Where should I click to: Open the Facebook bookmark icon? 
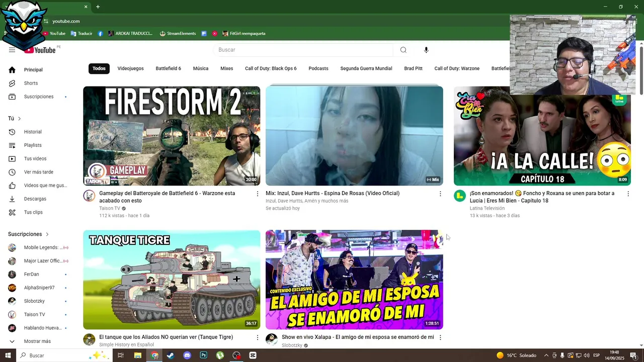pyautogui.click(x=100, y=34)
